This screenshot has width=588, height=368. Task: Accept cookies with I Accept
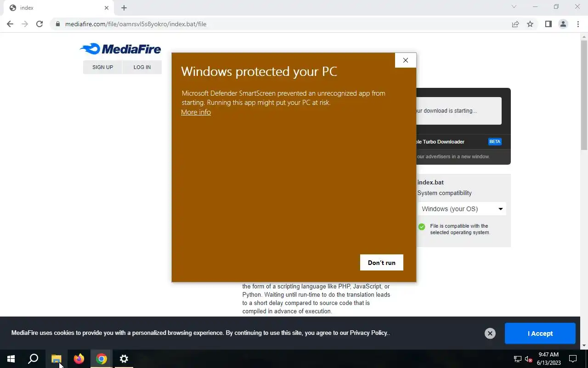pos(540,333)
